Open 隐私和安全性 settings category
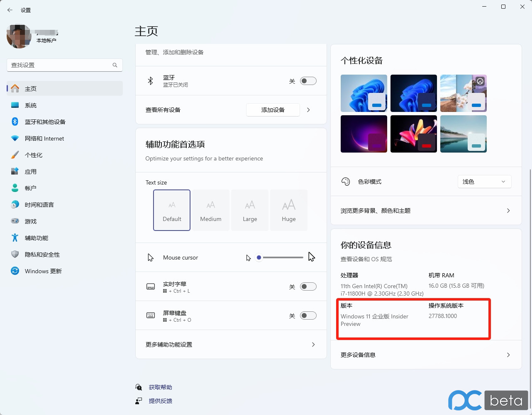 click(x=65, y=255)
